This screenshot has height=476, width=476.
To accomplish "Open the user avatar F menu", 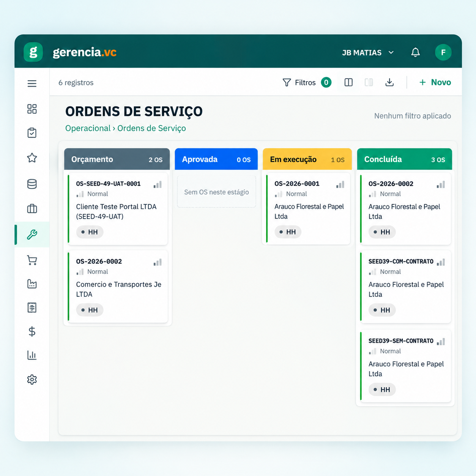I will pos(443,52).
